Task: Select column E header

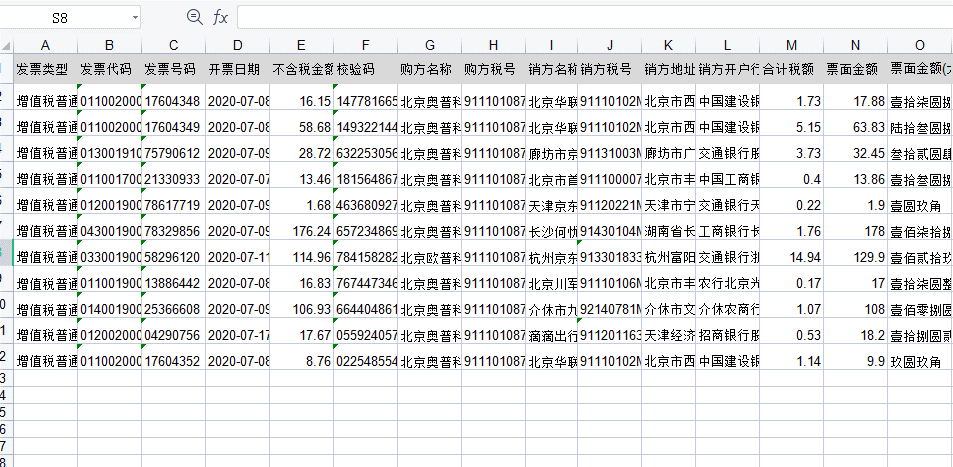Action: coord(301,45)
